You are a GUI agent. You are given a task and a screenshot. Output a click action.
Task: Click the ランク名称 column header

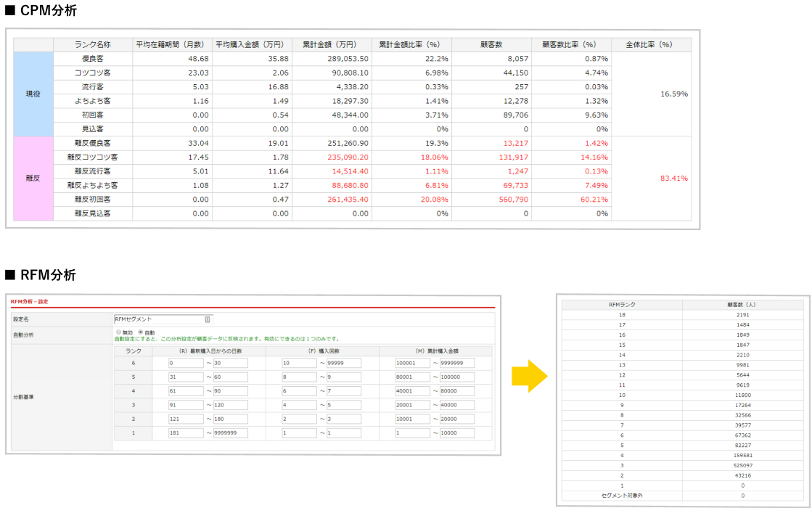point(93,44)
